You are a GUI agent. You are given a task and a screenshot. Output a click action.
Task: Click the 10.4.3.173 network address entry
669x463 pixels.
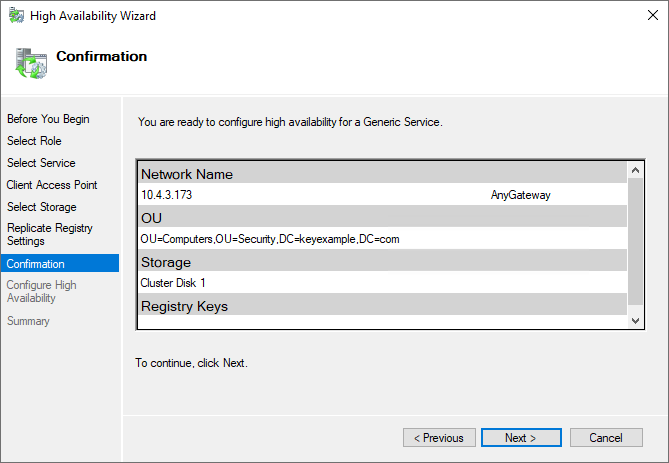(x=167, y=195)
